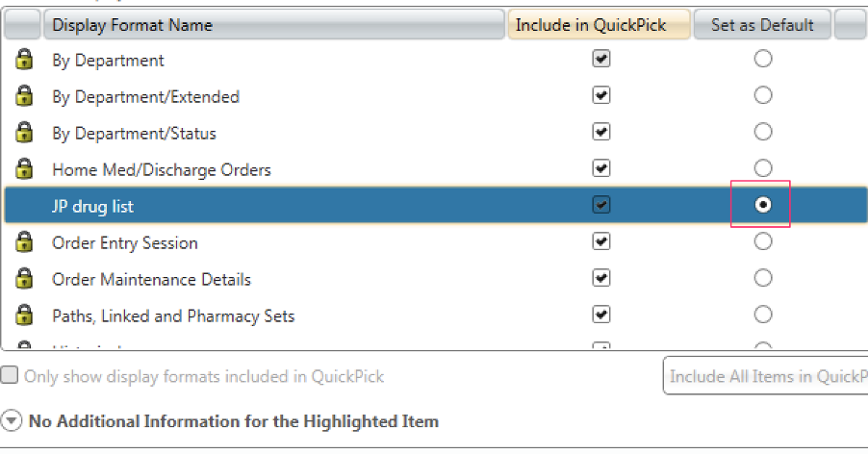
Task: Click the Set as Default column header
Action: 762,25
